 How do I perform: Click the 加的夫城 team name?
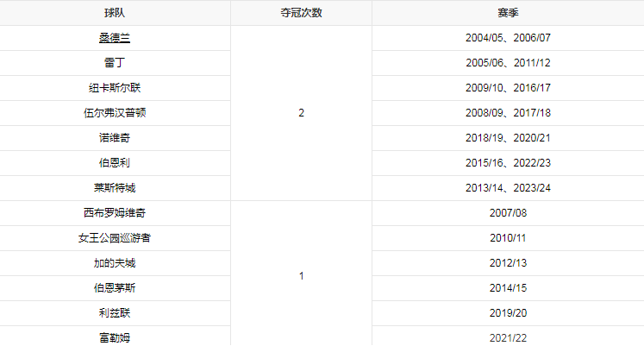point(115,263)
